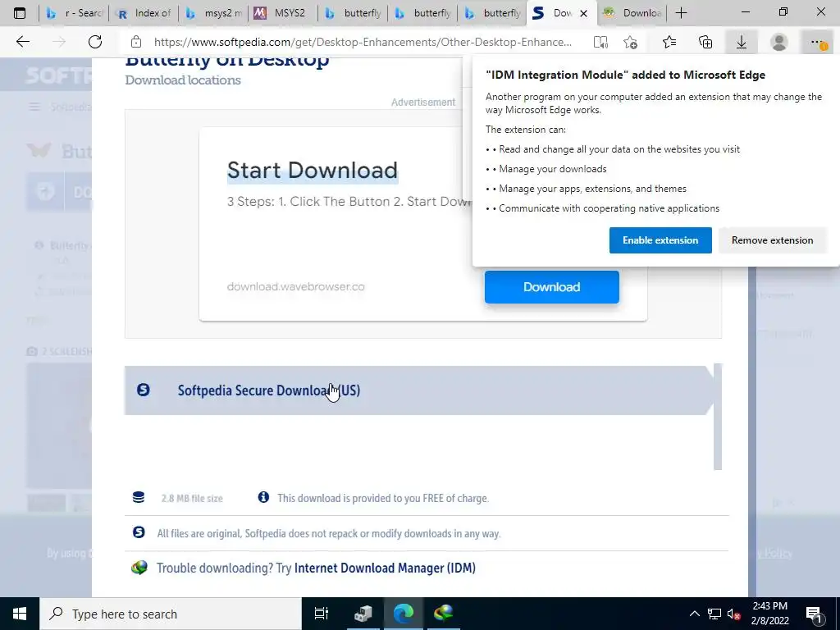Add this page to favorites
Image resolution: width=840 pixels, height=630 pixels.
point(631,43)
